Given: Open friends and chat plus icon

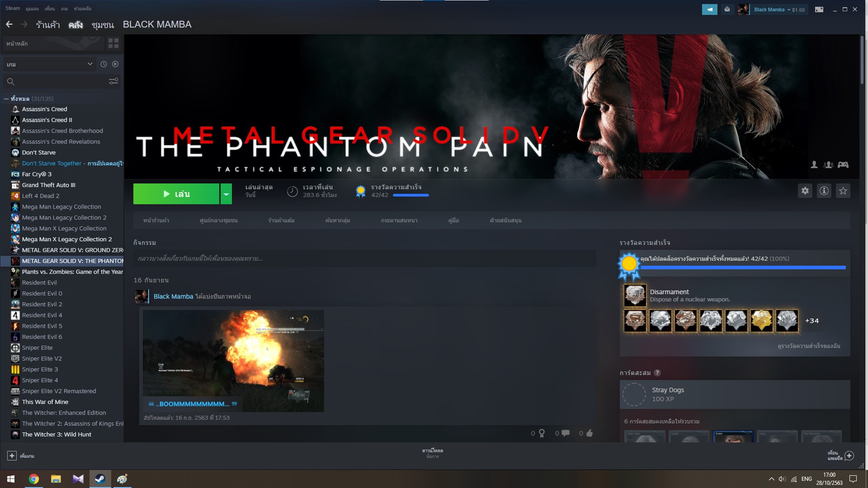Looking at the screenshot, I should pyautogui.click(x=849, y=455).
